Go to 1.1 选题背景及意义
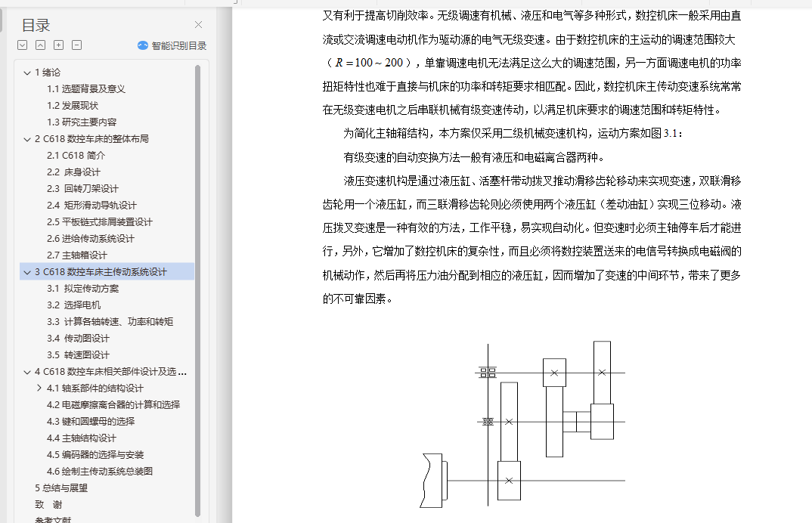The width and height of the screenshot is (812, 523). pos(86,89)
